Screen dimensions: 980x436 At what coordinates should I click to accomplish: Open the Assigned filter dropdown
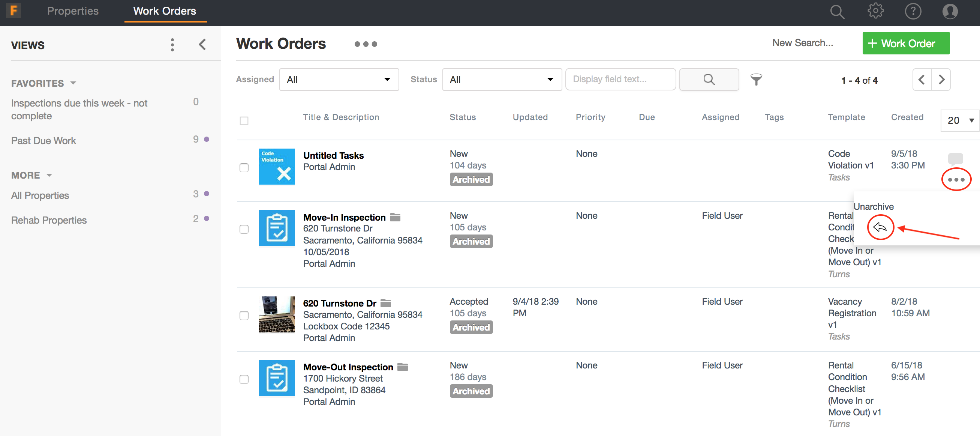click(339, 80)
